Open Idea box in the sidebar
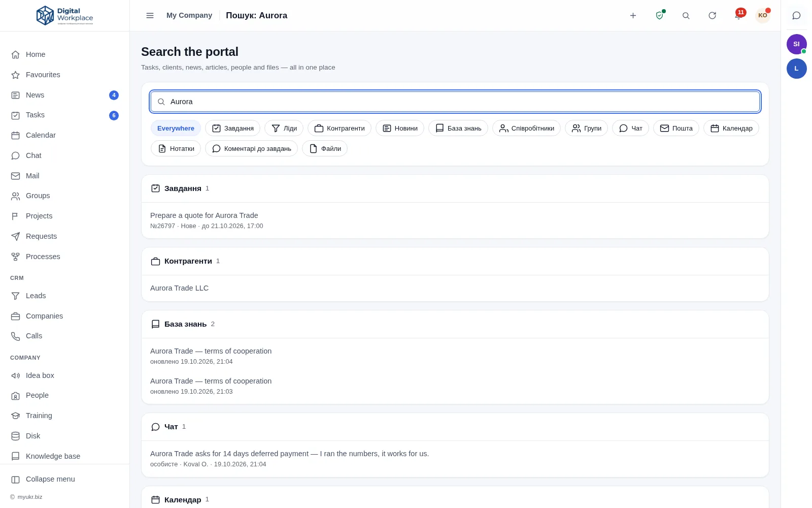The image size is (812, 508). click(x=64, y=375)
